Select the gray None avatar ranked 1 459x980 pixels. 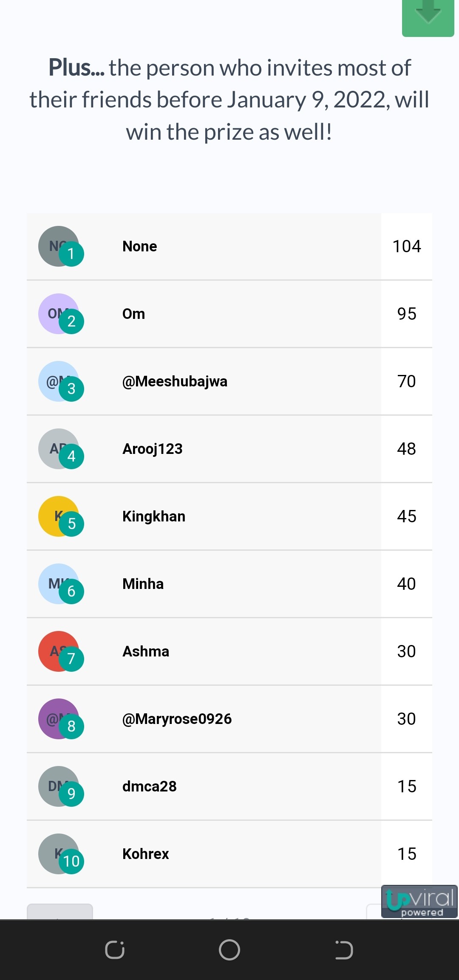pos(59,246)
